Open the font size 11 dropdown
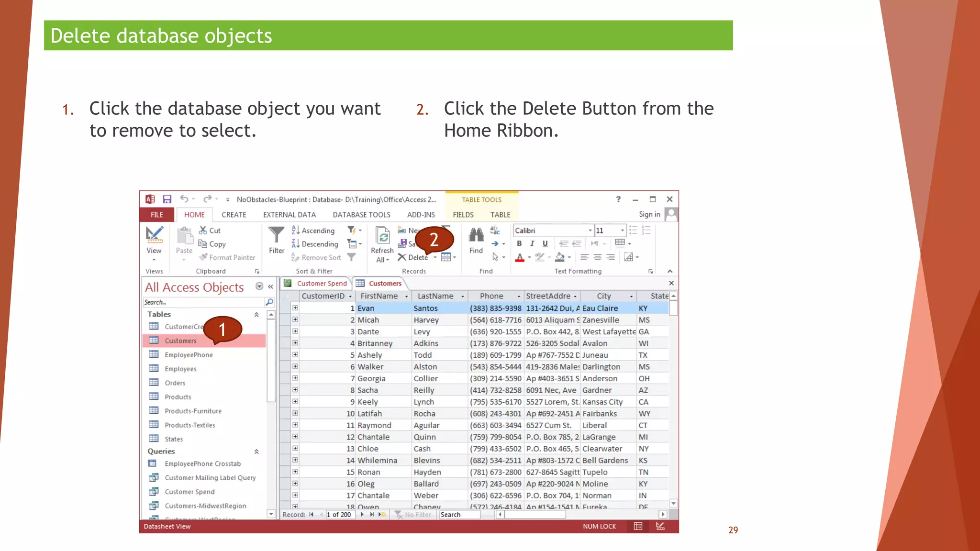This screenshot has width=980, height=551. 622,231
